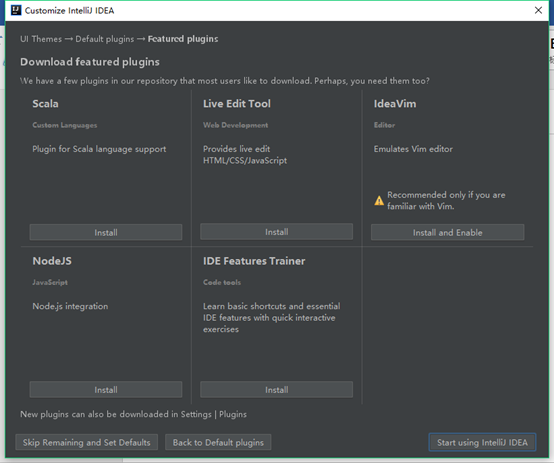Click 'Plugin for Scala language support' description
Image resolution: width=554 pixels, height=463 pixels.
point(99,149)
